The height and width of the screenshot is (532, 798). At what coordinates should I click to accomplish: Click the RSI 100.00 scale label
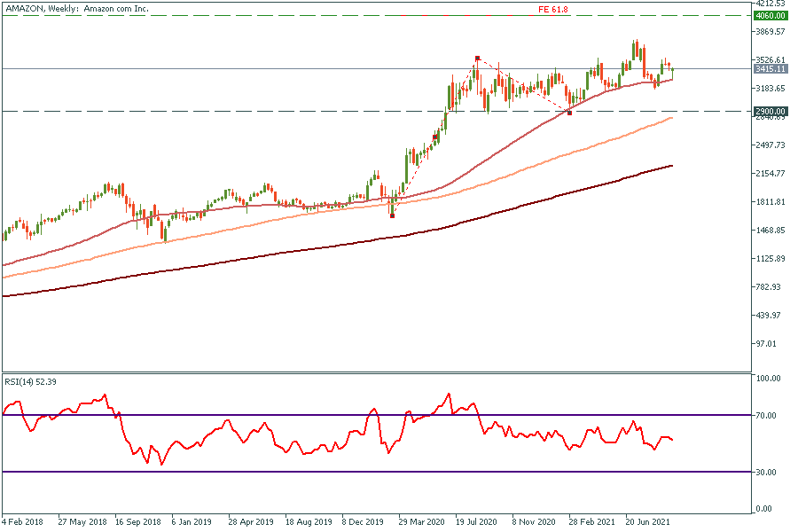(768, 378)
